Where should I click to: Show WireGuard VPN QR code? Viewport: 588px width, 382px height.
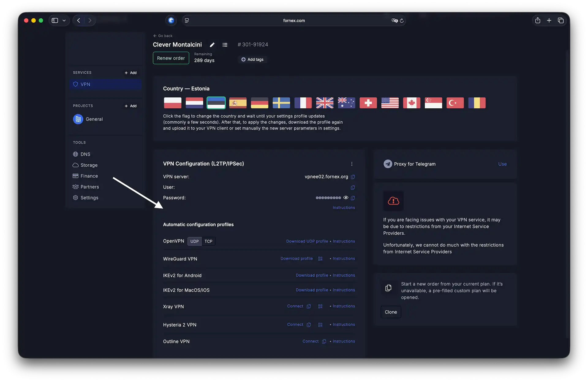320,259
